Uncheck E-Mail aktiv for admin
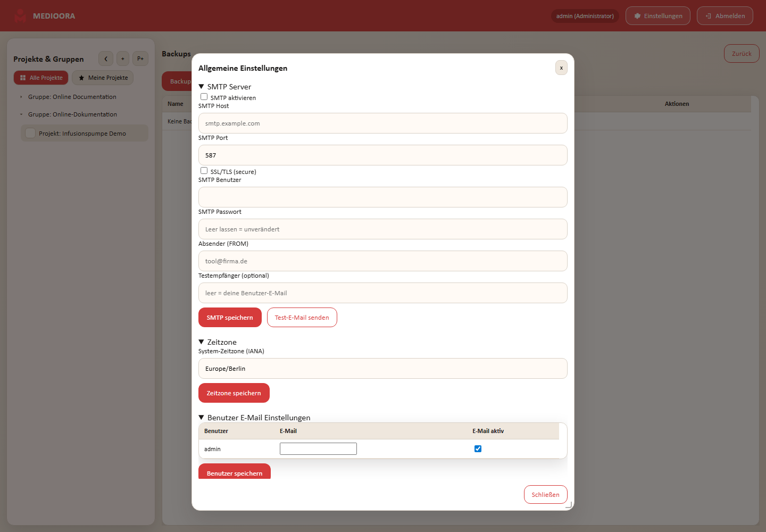This screenshot has height=532, width=766. click(x=478, y=448)
